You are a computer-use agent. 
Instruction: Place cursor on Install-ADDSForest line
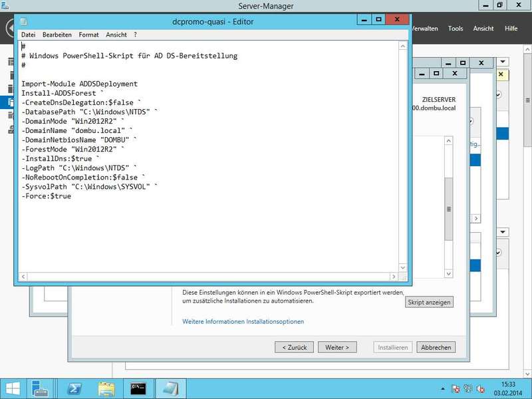pos(63,93)
